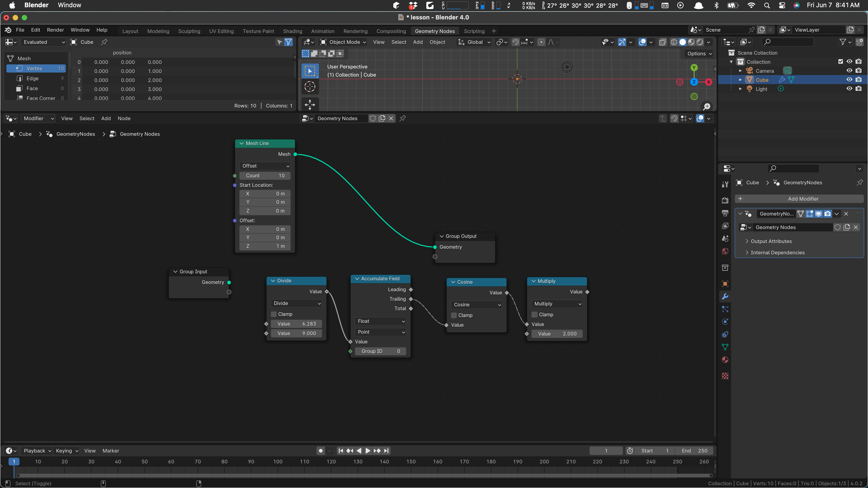Open the Node menu in node editor
Viewport: 868px width, 488px height.
click(124, 118)
